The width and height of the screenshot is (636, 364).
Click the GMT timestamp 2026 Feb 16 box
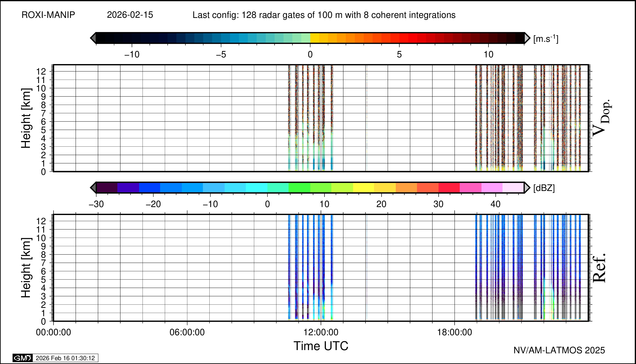pyautogui.click(x=65, y=358)
